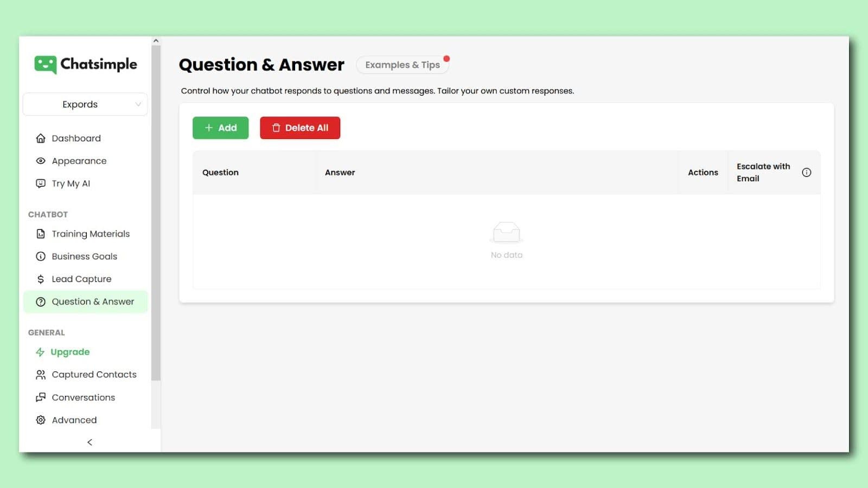
Task: Go to the Conversations page
Action: [x=83, y=397]
